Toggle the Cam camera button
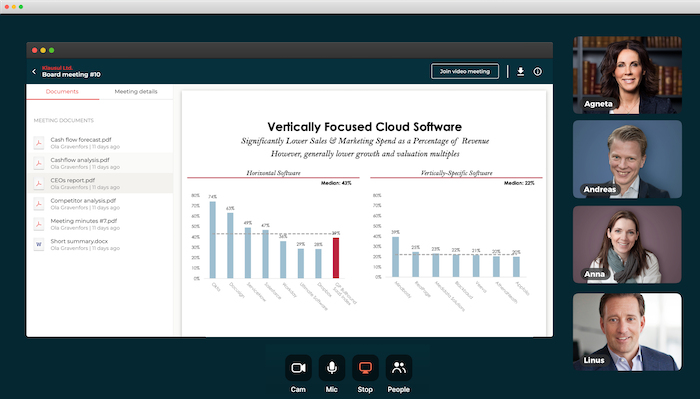The height and width of the screenshot is (399, 700). tap(298, 368)
